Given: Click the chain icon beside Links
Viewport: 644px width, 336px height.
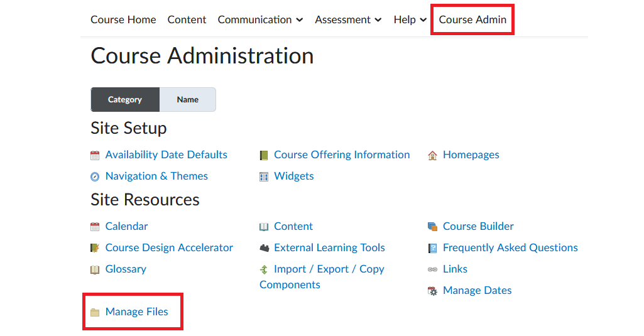Looking at the screenshot, I should point(432,269).
